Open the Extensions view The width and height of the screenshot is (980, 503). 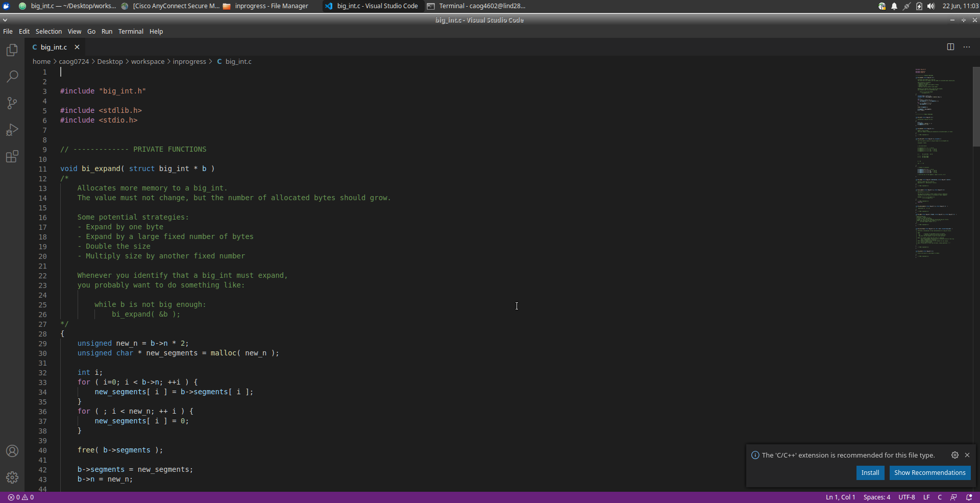click(12, 156)
